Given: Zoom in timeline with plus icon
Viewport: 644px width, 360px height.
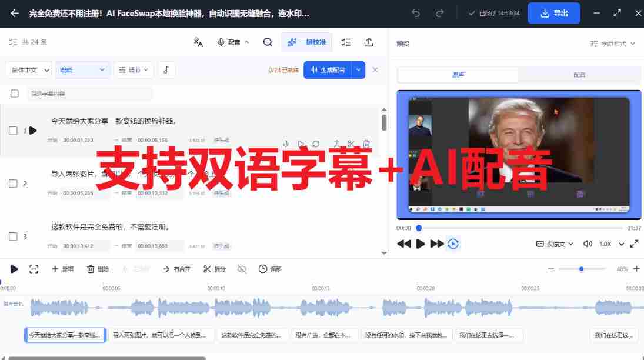Looking at the screenshot, I should [x=636, y=269].
